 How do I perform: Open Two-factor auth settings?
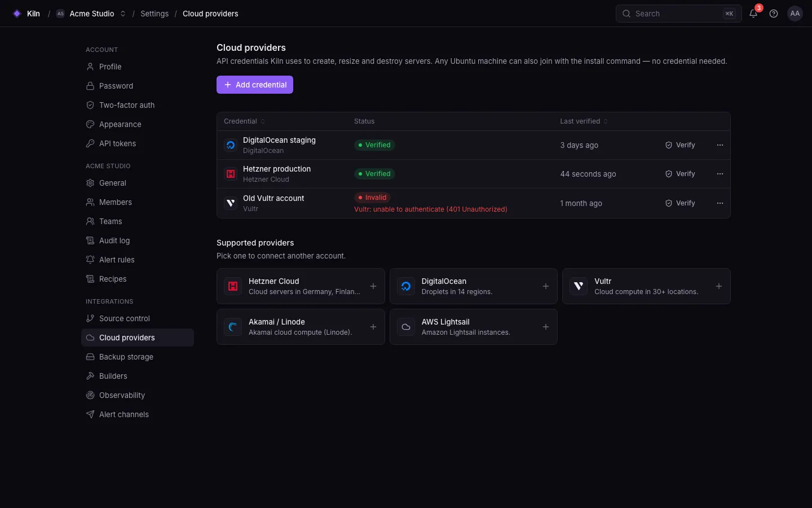[x=138, y=105]
